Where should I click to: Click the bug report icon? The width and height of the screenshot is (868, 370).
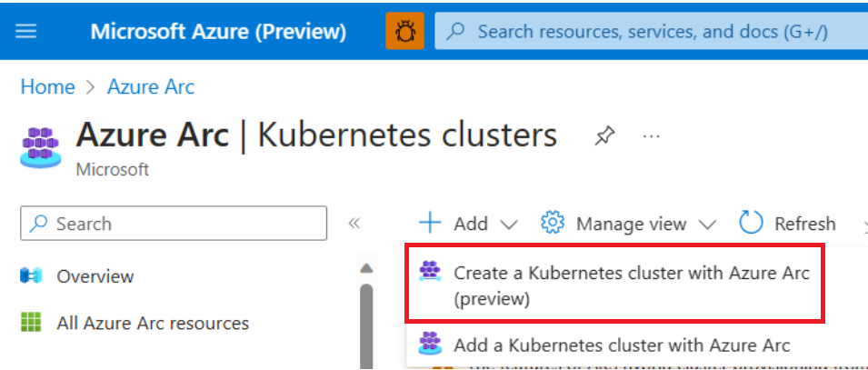[x=404, y=32]
